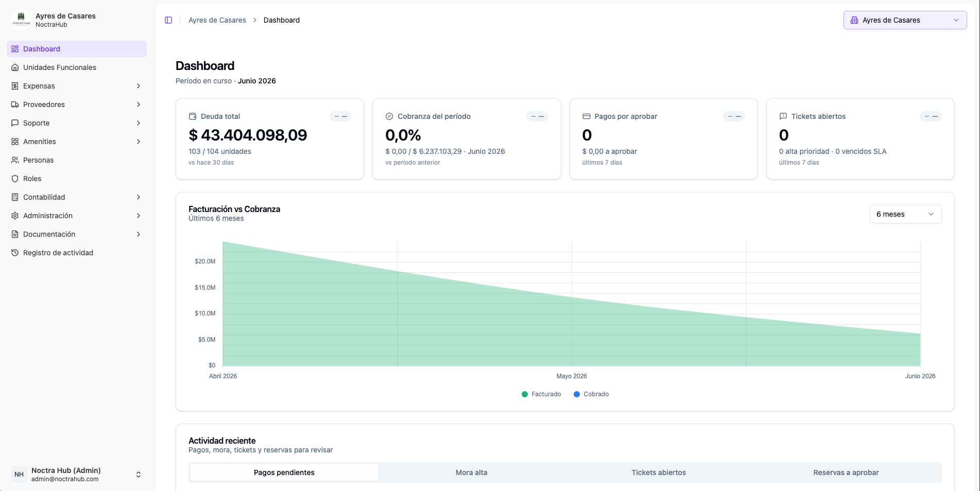
Task: Click the Administración gear icon
Action: 15,216
